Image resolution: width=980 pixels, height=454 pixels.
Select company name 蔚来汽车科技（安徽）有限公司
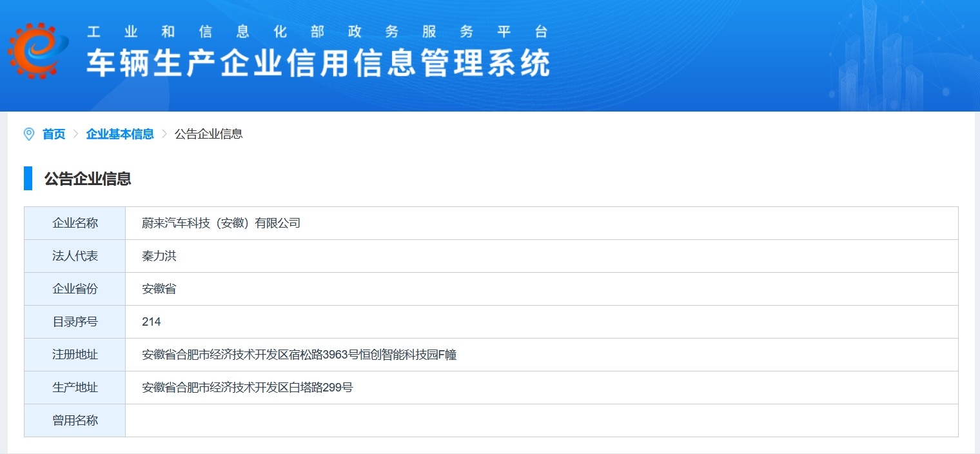221,223
